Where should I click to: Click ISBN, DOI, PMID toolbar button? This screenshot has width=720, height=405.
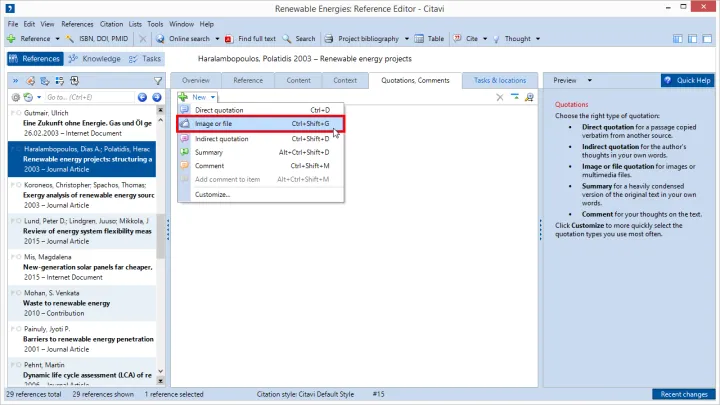tap(97, 39)
